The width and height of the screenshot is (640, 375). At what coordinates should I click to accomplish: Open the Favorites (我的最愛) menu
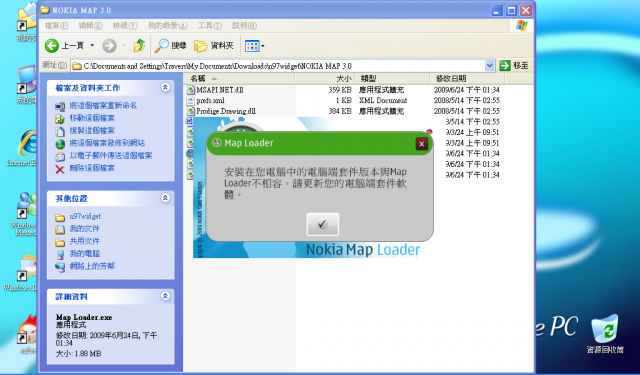pos(168,26)
